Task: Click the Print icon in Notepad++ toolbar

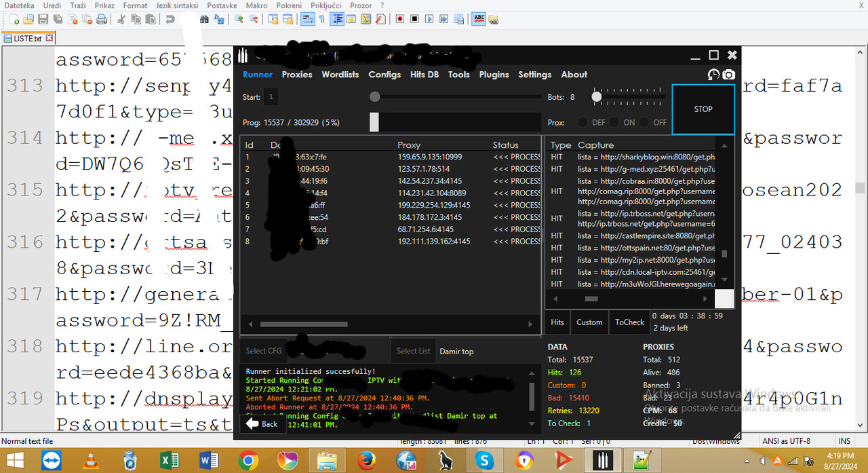Action: pos(101,19)
